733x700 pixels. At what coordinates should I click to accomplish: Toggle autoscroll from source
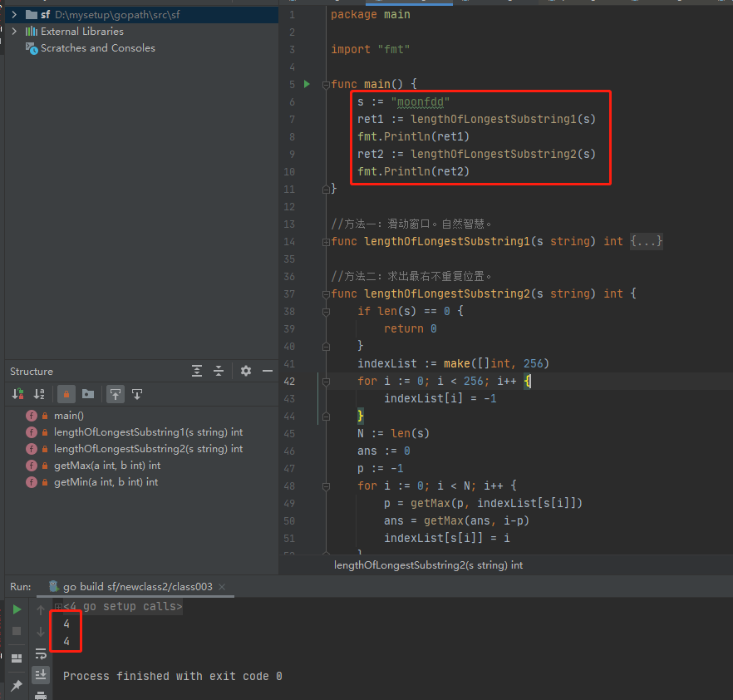click(x=137, y=394)
